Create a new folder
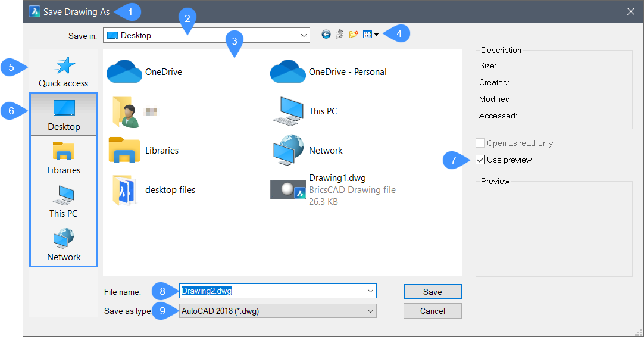The height and width of the screenshot is (337, 644). (354, 35)
